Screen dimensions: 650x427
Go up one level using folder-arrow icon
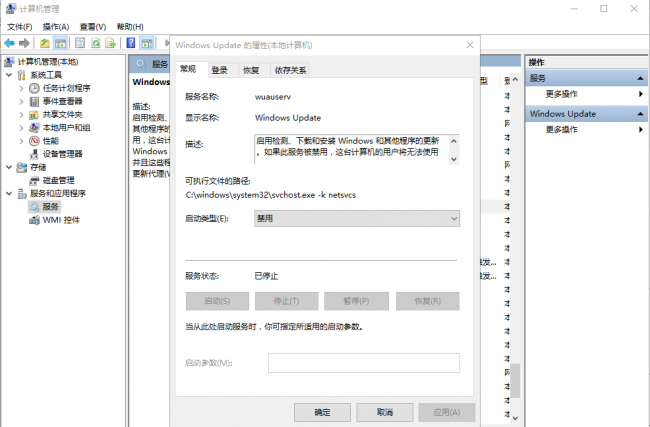(45, 43)
